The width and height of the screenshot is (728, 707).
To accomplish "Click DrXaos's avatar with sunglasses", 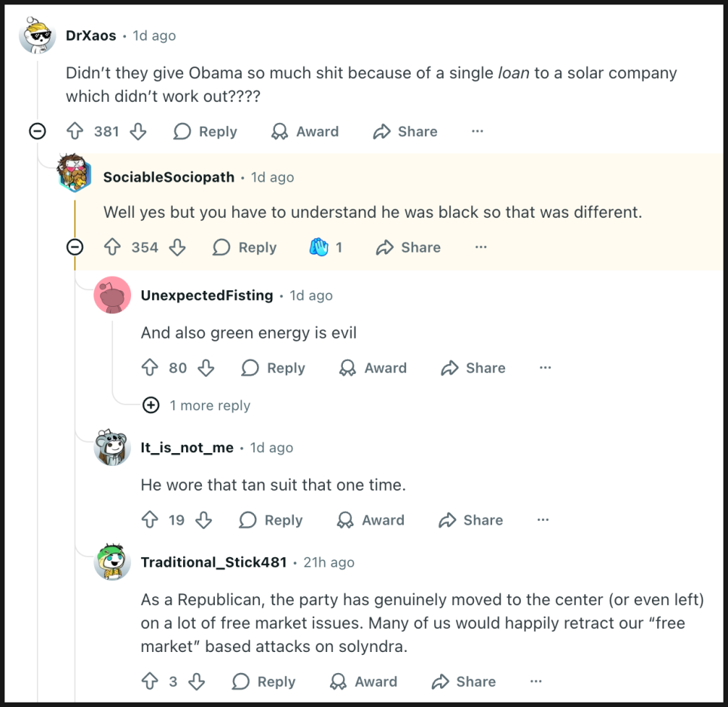I will pyautogui.click(x=37, y=35).
